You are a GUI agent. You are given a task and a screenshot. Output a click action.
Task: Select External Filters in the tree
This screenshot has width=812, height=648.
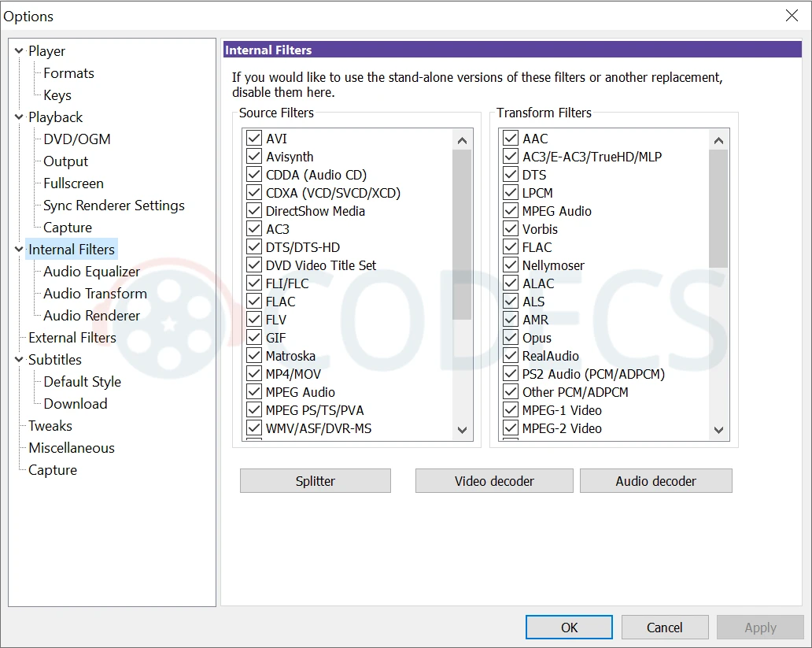tap(72, 338)
